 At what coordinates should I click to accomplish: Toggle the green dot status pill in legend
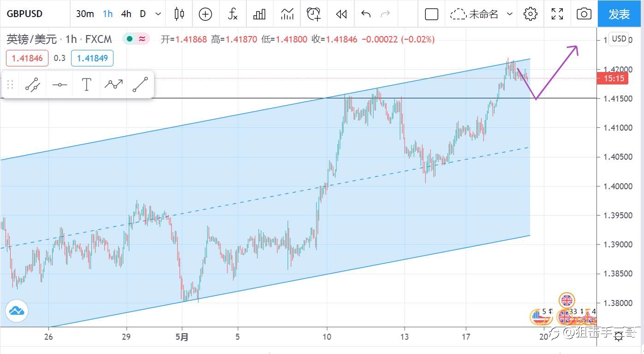tap(136, 39)
